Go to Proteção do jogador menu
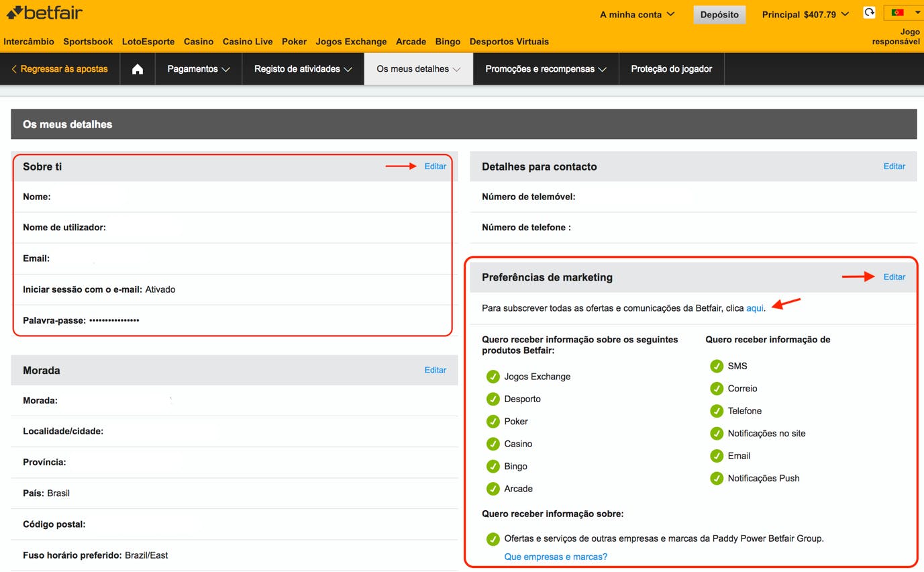This screenshot has width=924, height=572. point(671,69)
